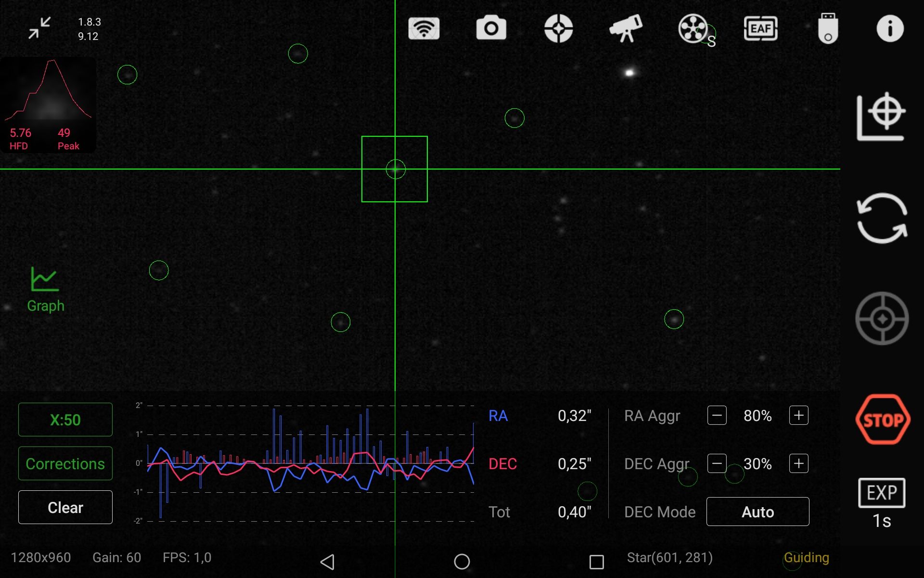Toggle the Graph display

click(45, 289)
